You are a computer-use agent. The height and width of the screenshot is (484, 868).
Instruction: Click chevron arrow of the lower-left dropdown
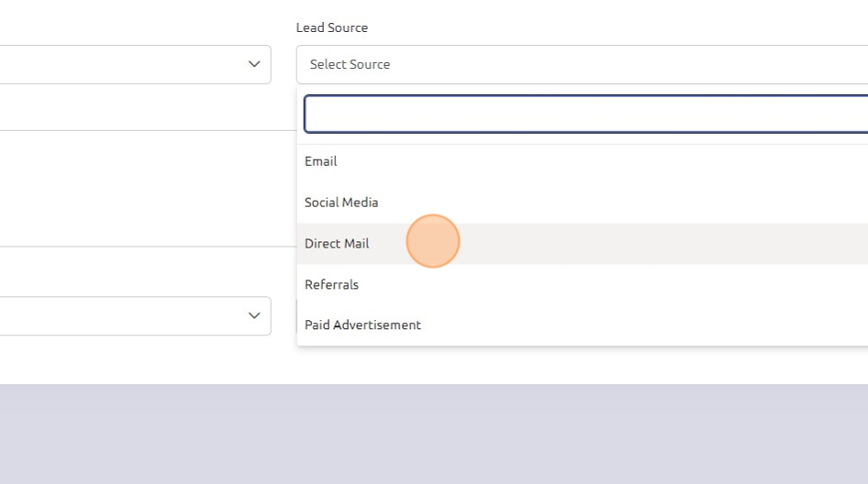[254, 315]
